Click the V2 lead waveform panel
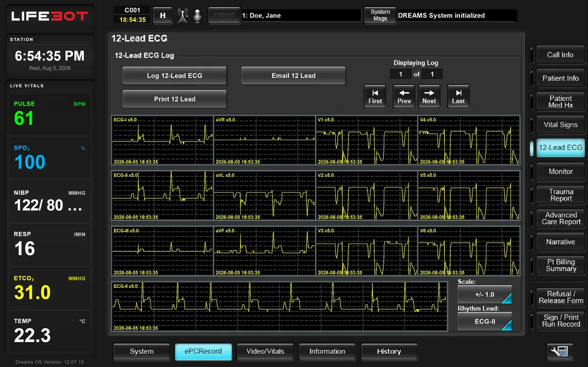 (367, 196)
